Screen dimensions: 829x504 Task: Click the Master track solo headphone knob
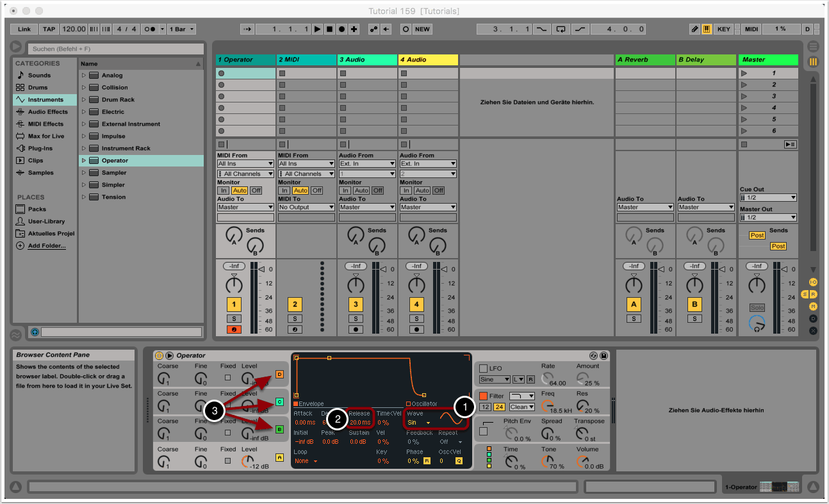[757, 324]
